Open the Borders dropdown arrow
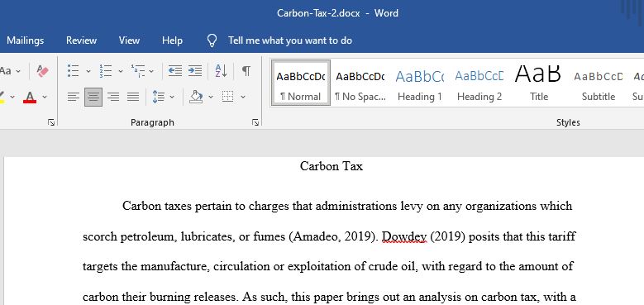644x305 pixels. coord(243,98)
